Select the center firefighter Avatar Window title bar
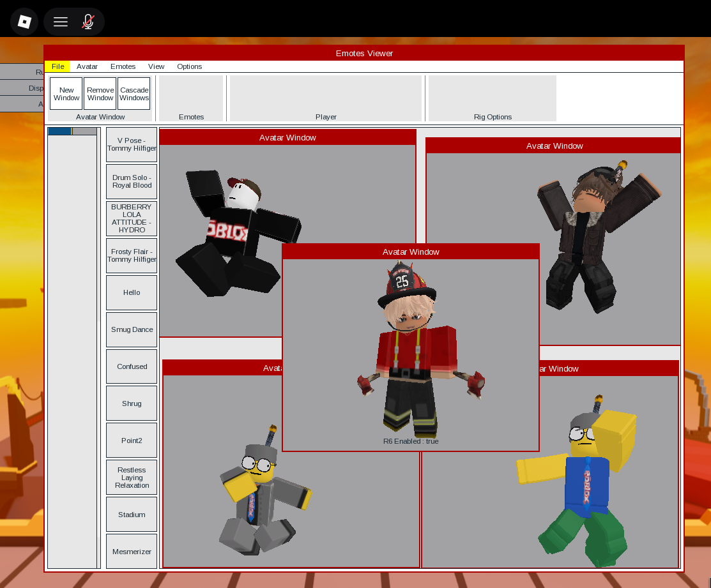Screen dimensions: 711x588 (x=411, y=252)
